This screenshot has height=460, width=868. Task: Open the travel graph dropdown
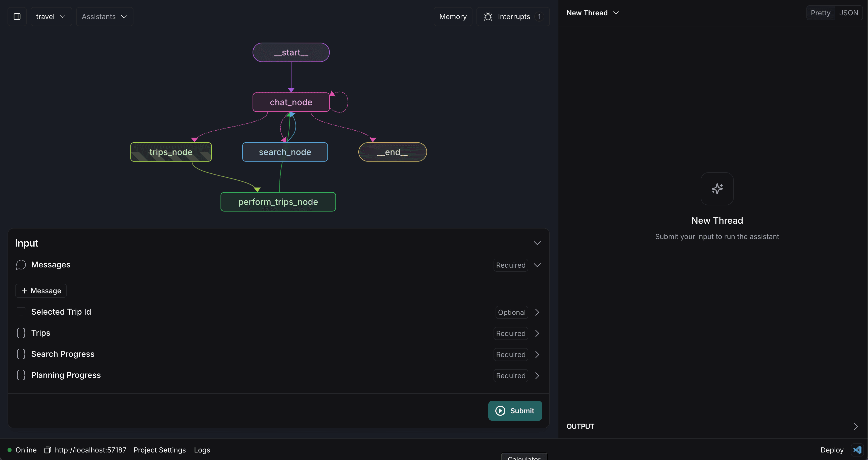(x=51, y=17)
